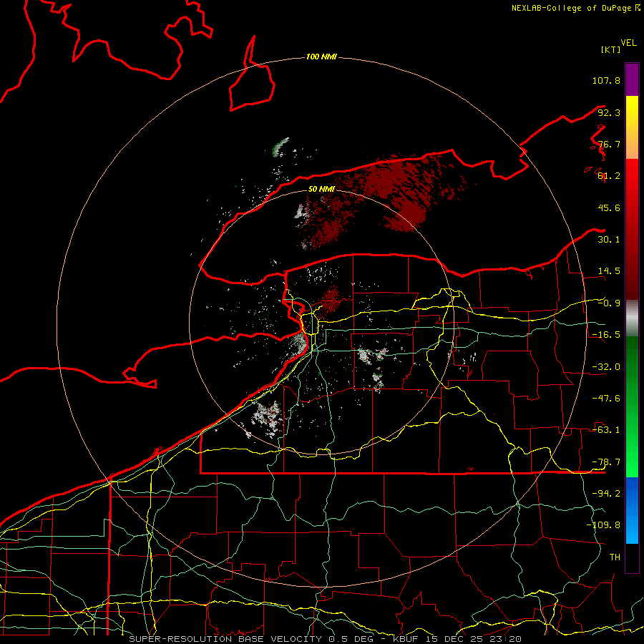
Task: Select the -47.6 legend value
Action: click(x=606, y=399)
